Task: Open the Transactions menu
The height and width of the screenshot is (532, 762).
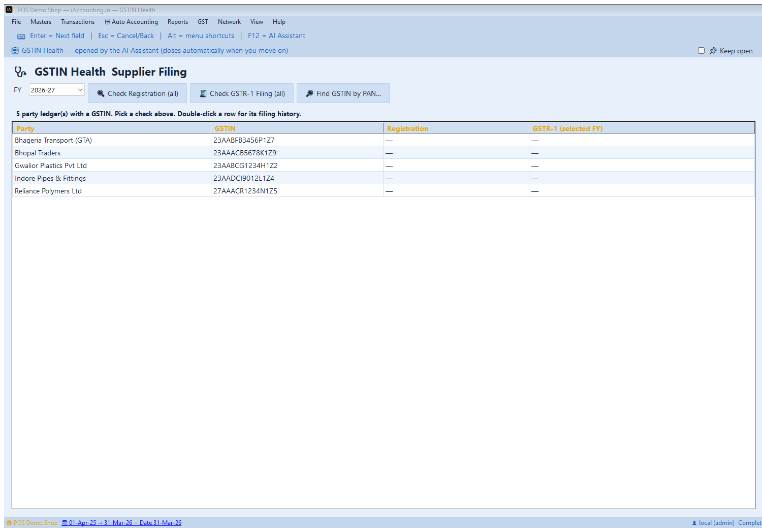Action: click(x=78, y=22)
